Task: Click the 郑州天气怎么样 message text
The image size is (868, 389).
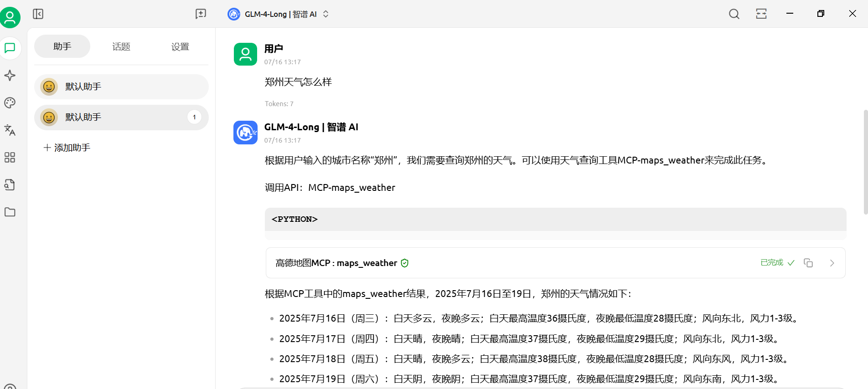Action: [x=298, y=82]
